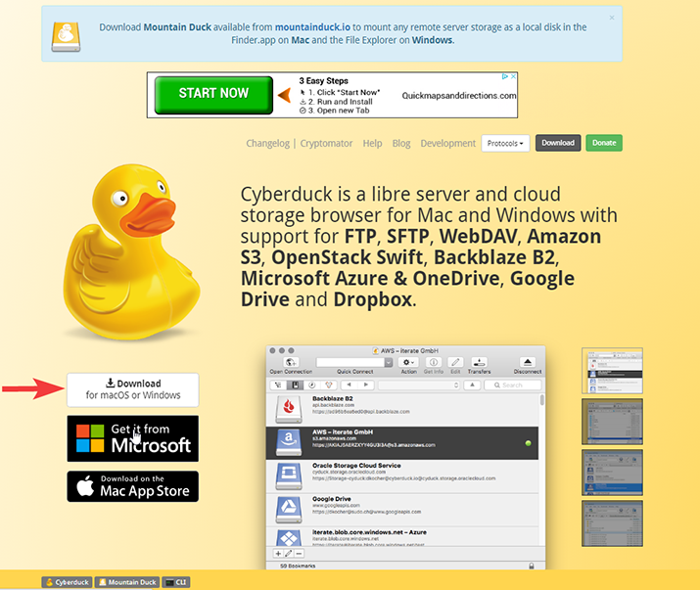
Task: Click the 's3.amazonaws.com' hostname text
Action: [335, 438]
